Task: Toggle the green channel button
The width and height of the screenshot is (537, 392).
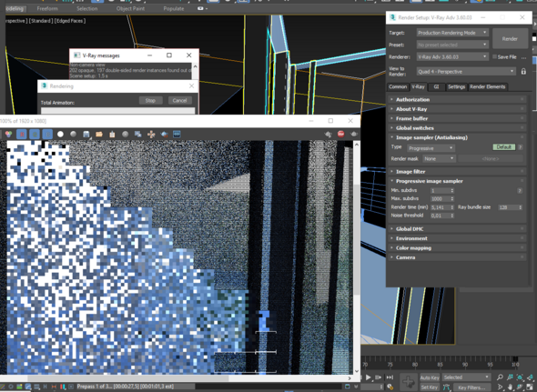Action: (35, 135)
